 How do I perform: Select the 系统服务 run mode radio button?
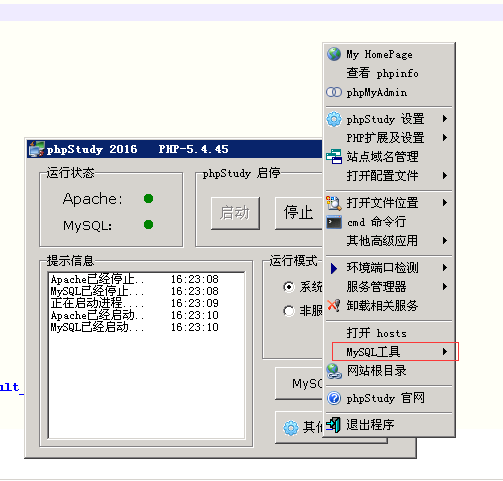[289, 287]
